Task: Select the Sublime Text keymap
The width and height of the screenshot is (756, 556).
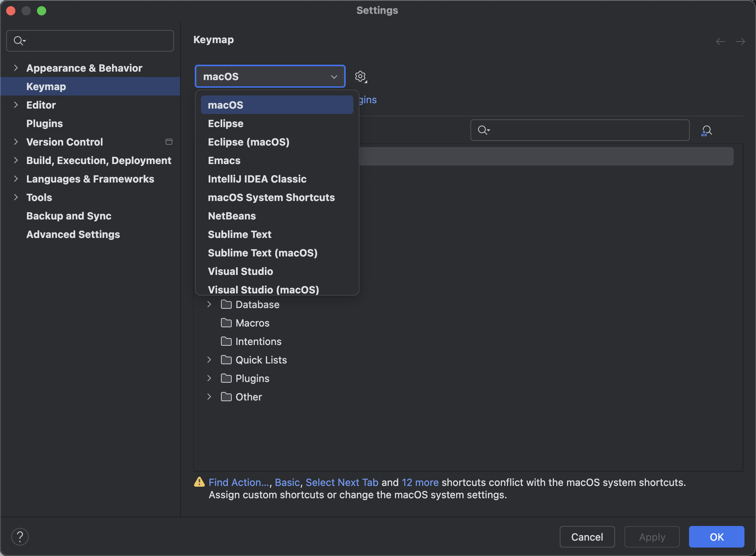Action: tap(277, 234)
